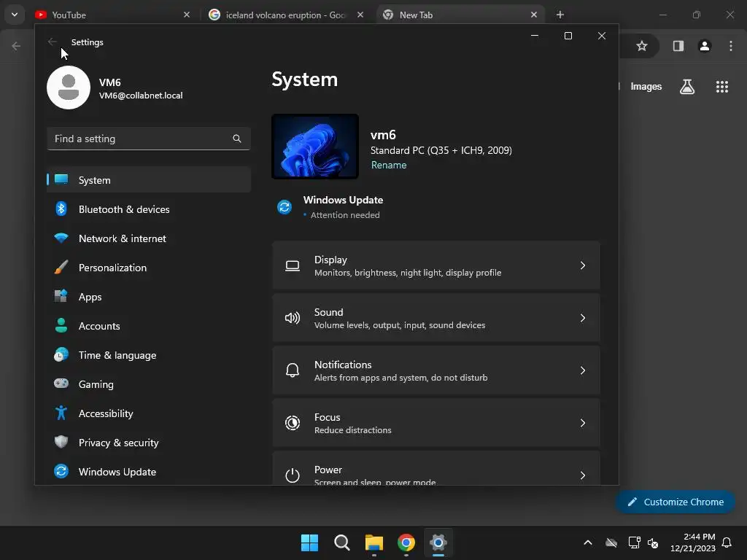Open Google Search Labs flask icon
This screenshot has width=747, height=560.
tap(687, 87)
